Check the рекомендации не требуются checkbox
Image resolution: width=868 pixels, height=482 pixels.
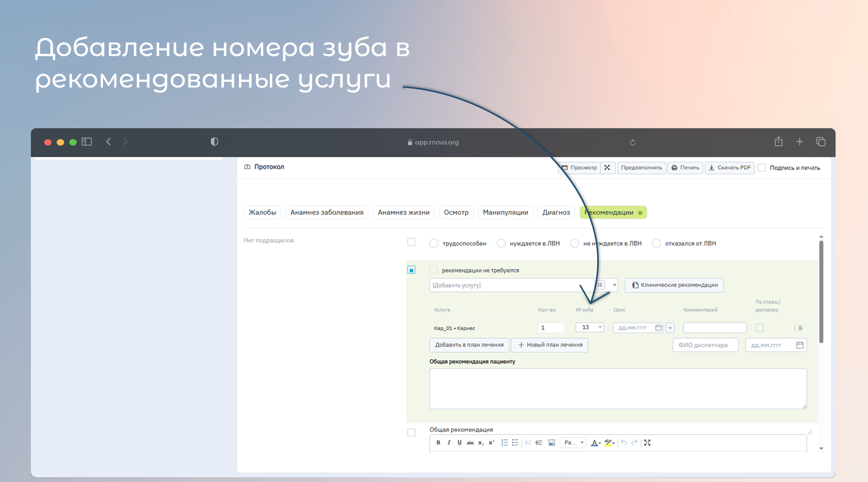coord(433,270)
